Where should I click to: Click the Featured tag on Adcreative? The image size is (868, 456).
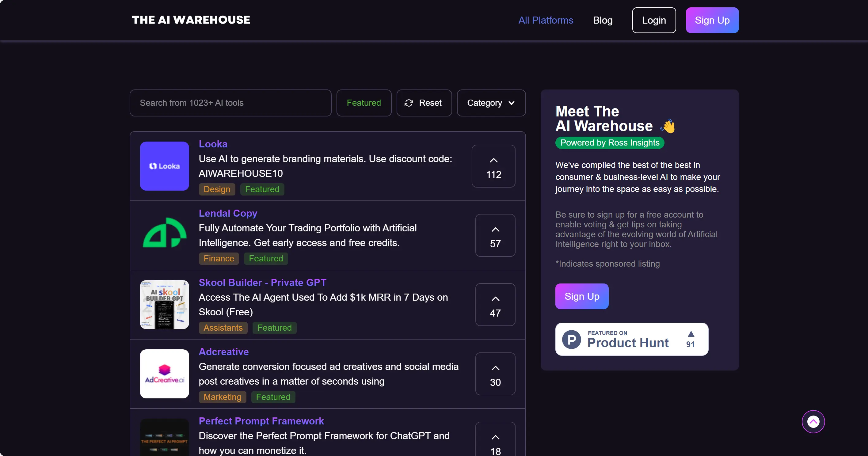pyautogui.click(x=273, y=397)
